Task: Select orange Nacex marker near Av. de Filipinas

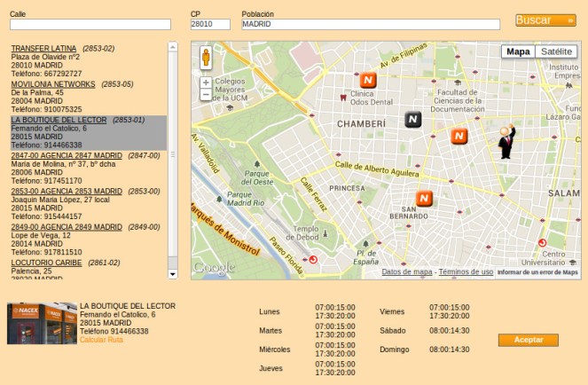Action: (368, 80)
